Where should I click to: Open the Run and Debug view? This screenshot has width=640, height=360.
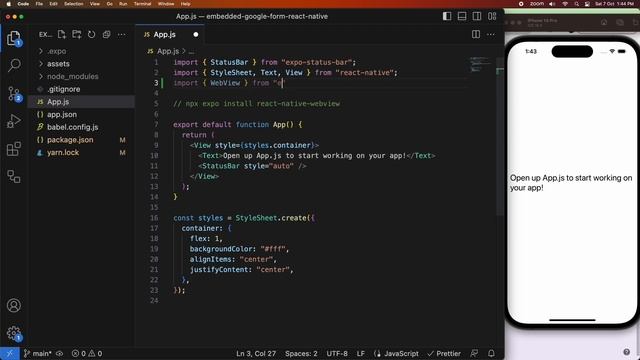tap(14, 121)
